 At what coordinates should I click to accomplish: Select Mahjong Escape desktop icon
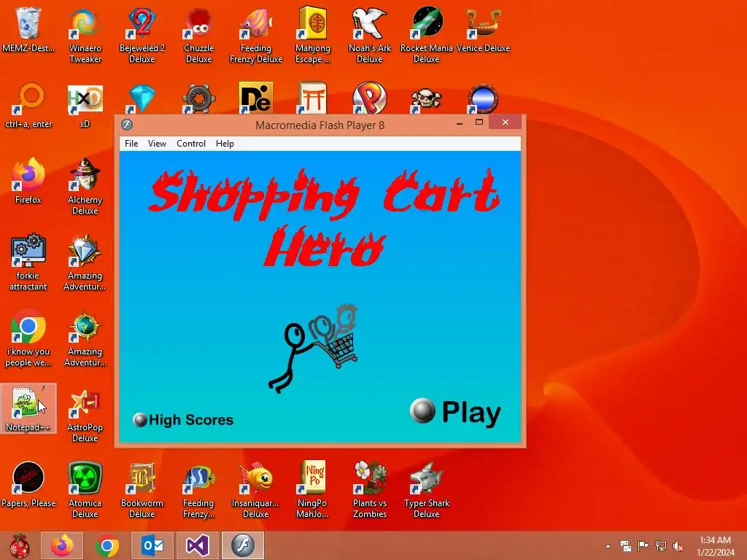click(312, 36)
